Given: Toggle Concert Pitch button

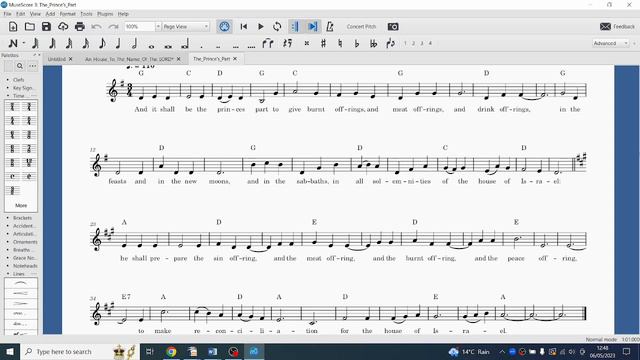Looking at the screenshot, I should pyautogui.click(x=361, y=27).
